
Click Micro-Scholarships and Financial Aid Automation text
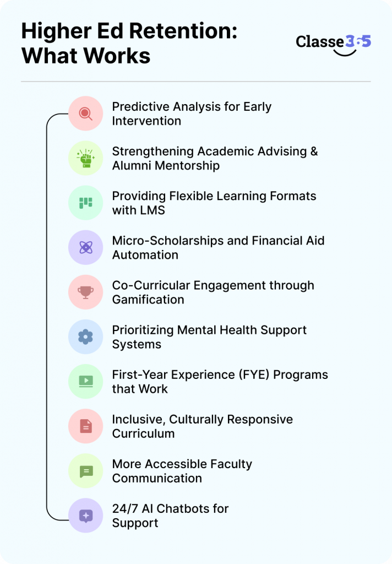click(x=218, y=247)
